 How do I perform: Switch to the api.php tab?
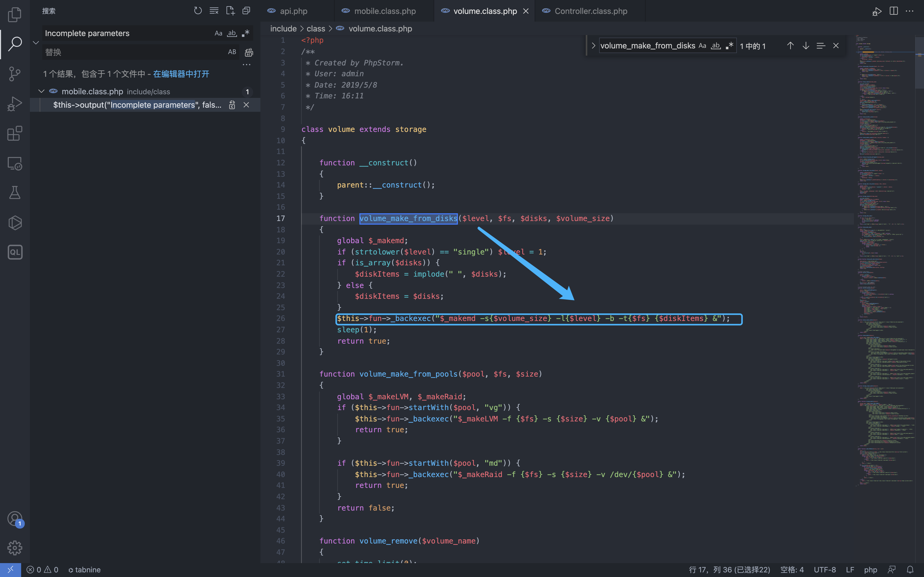(x=293, y=11)
